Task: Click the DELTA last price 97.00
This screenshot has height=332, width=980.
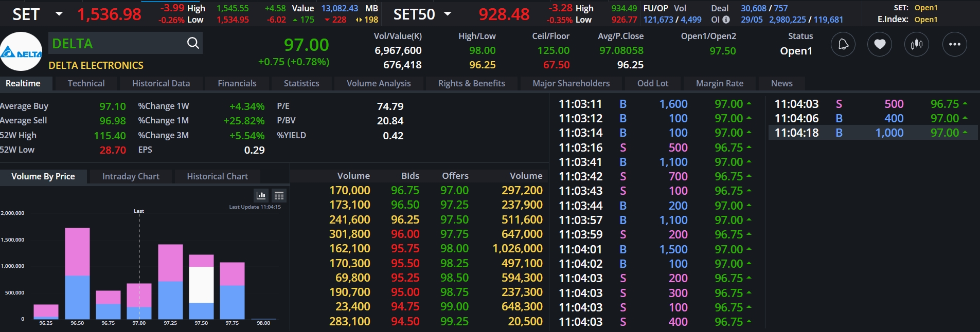Action: point(306,45)
